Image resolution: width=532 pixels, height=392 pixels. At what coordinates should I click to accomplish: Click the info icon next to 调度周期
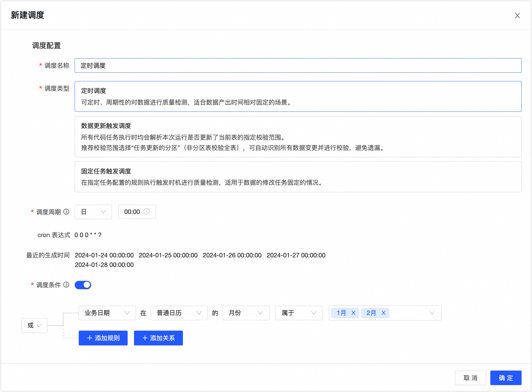66,212
